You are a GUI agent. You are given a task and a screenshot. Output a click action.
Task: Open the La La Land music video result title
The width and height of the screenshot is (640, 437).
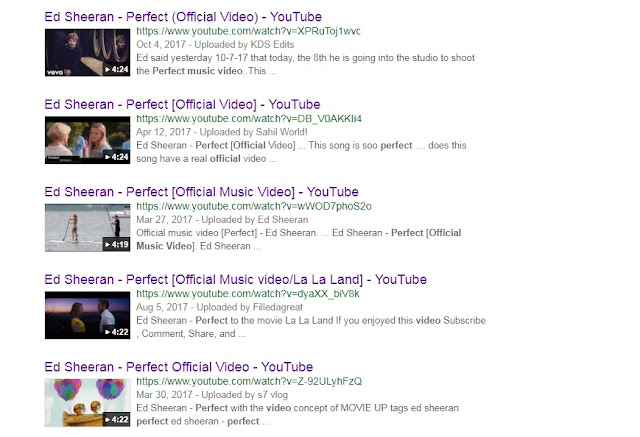pyautogui.click(x=236, y=280)
